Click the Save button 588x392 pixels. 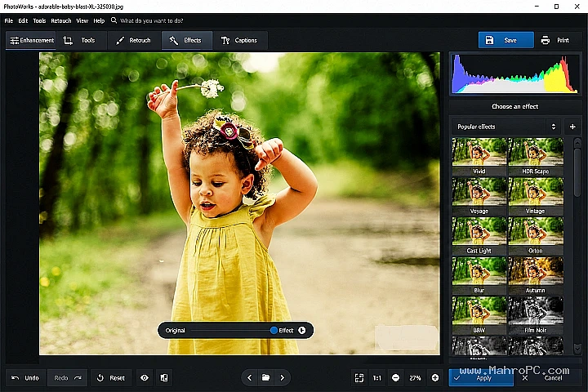(506, 40)
